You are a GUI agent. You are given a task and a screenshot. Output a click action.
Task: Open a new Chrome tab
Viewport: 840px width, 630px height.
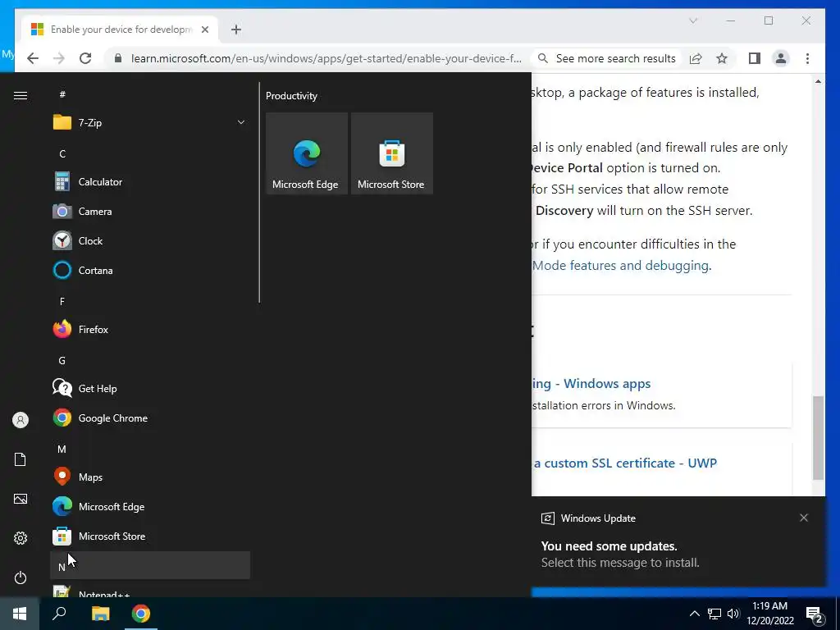(236, 30)
